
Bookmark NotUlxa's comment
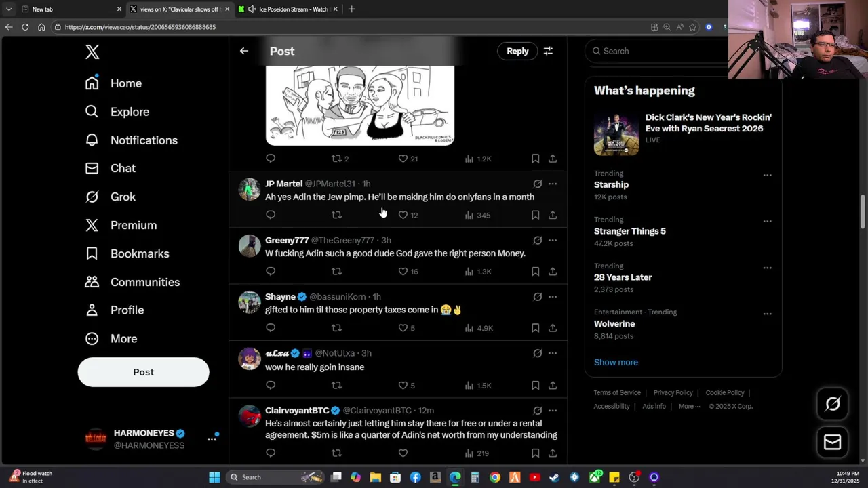(535, 385)
